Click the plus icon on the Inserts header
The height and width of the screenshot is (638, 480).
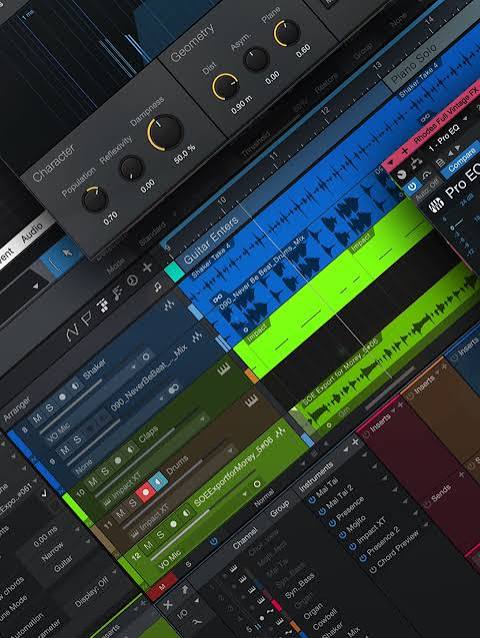(400, 404)
